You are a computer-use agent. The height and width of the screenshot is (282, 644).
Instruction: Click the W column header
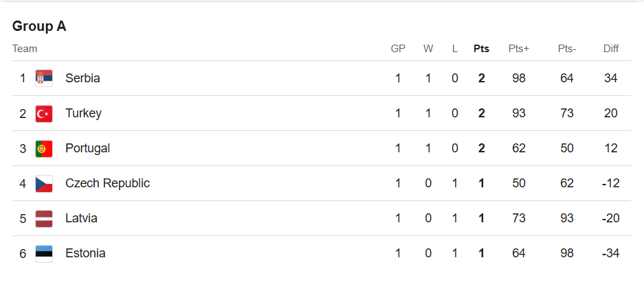click(x=428, y=49)
